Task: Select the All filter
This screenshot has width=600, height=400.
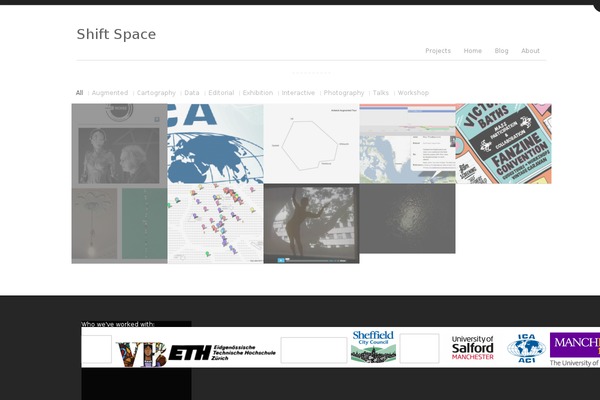Action: pyautogui.click(x=79, y=93)
